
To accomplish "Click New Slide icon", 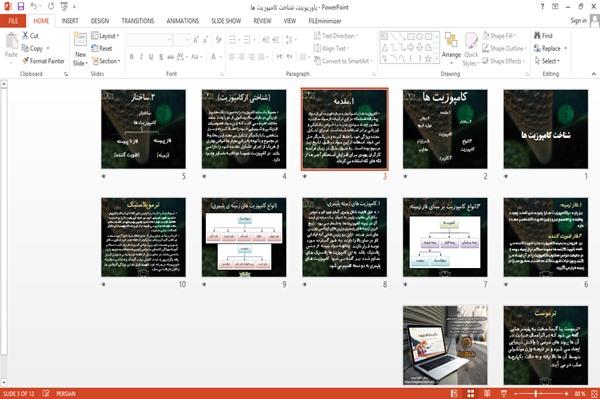I will pyautogui.click(x=80, y=40).
